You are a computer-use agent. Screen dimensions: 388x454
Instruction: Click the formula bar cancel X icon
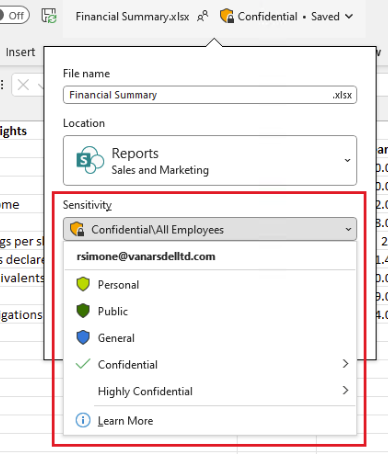tap(23, 85)
